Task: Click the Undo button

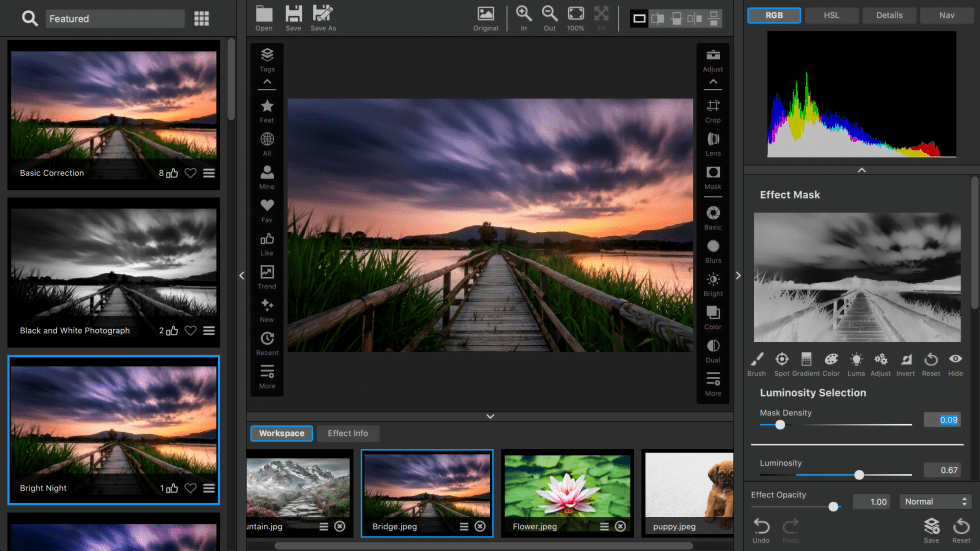Action: coord(761,526)
